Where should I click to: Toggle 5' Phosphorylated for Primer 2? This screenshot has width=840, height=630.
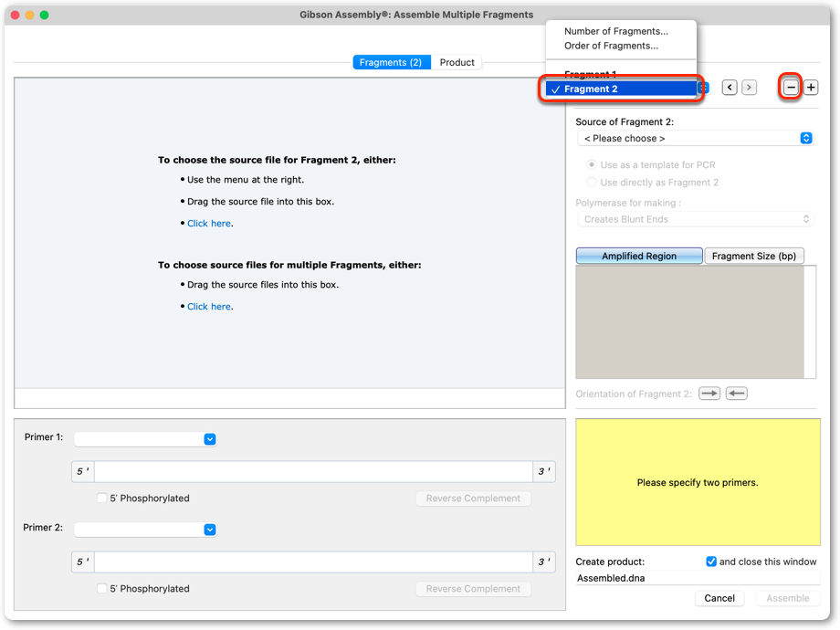[x=101, y=588]
